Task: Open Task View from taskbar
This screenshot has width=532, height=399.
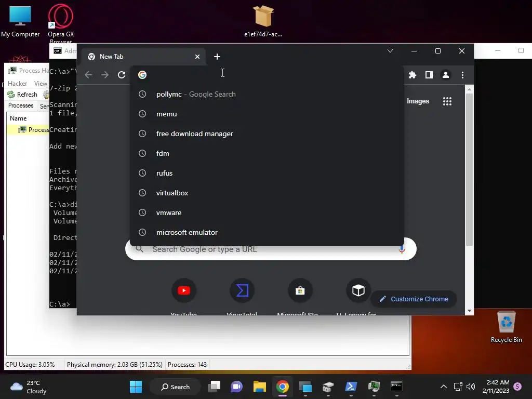Action: [214, 387]
